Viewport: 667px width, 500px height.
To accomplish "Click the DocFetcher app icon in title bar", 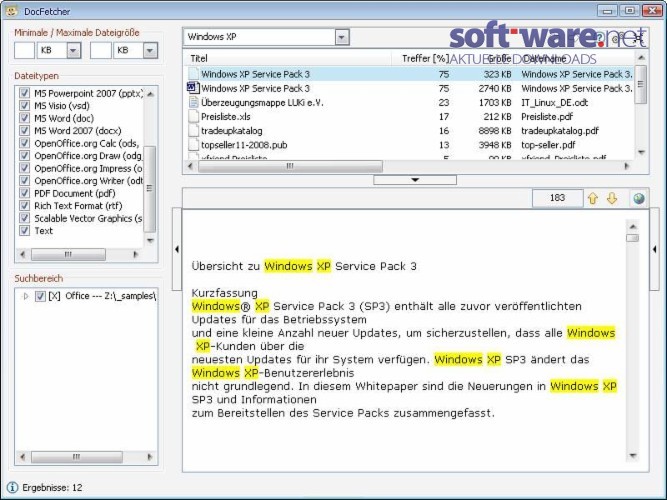I will 11,11.
